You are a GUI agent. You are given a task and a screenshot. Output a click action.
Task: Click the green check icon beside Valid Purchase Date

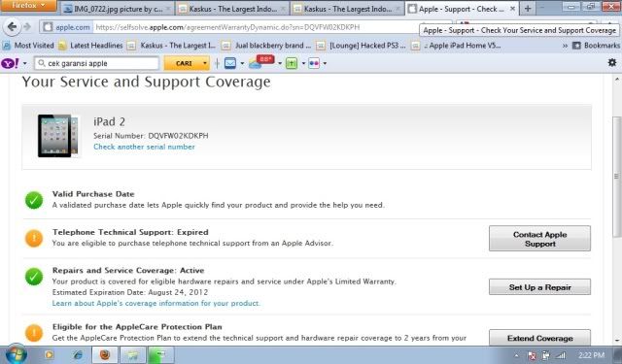(x=34, y=200)
